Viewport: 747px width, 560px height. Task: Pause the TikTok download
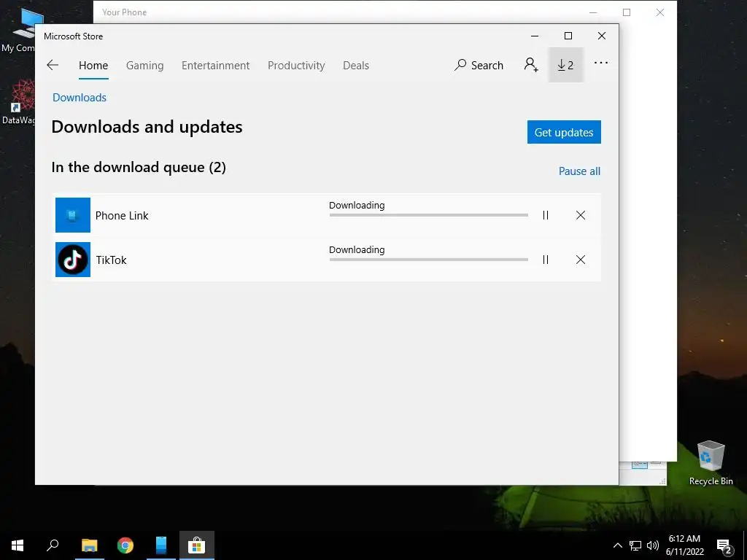pos(546,260)
